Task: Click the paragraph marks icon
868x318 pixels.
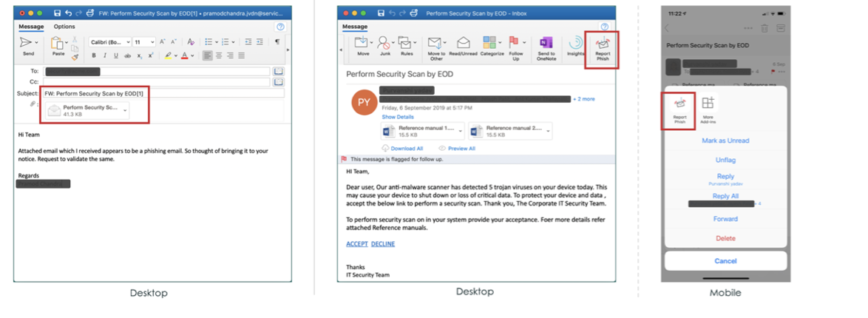Action: click(277, 42)
